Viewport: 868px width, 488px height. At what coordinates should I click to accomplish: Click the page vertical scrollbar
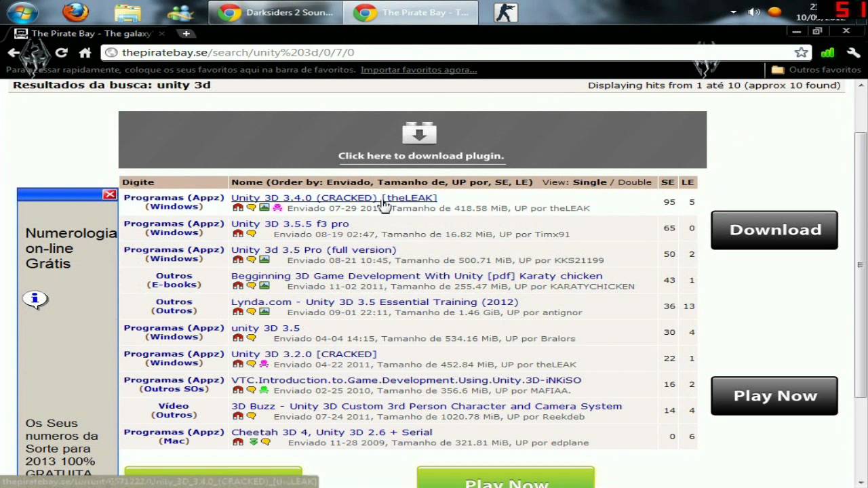pyautogui.click(x=861, y=264)
